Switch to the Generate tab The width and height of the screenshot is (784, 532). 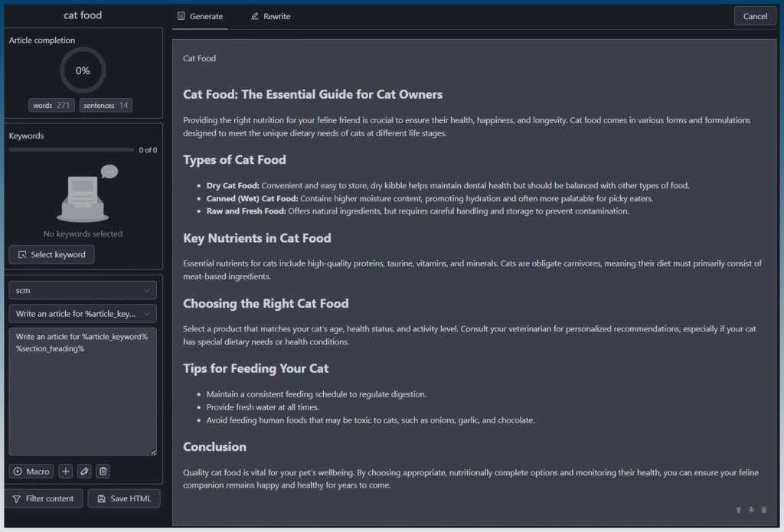pos(200,17)
